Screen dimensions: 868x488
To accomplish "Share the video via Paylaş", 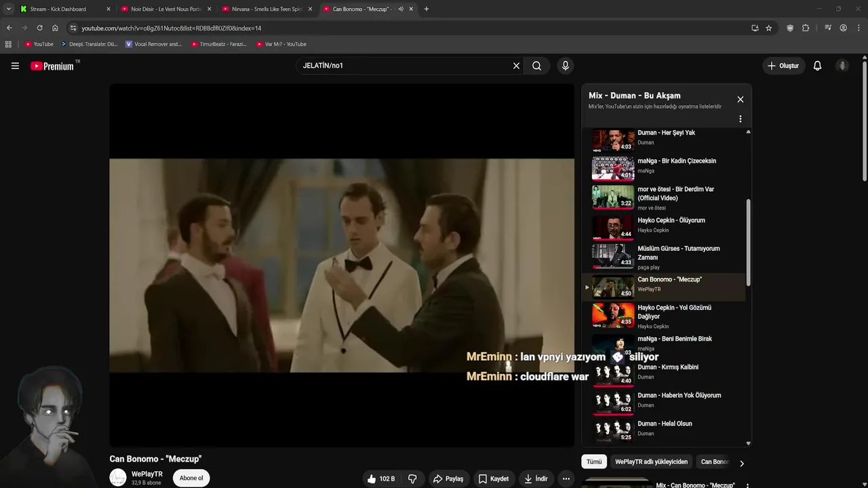I will coord(448,479).
